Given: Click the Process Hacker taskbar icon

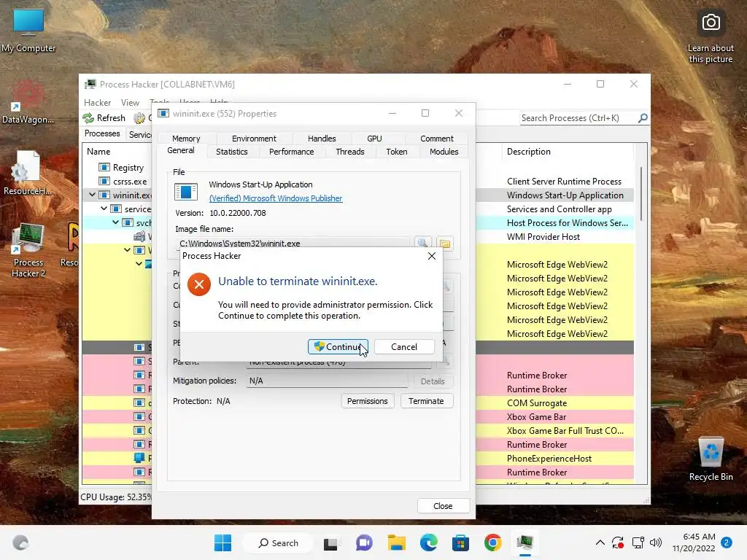Looking at the screenshot, I should [525, 542].
